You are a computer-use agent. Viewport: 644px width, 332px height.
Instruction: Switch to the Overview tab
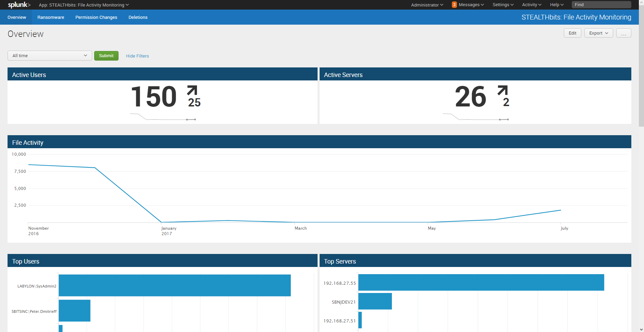coord(17,17)
